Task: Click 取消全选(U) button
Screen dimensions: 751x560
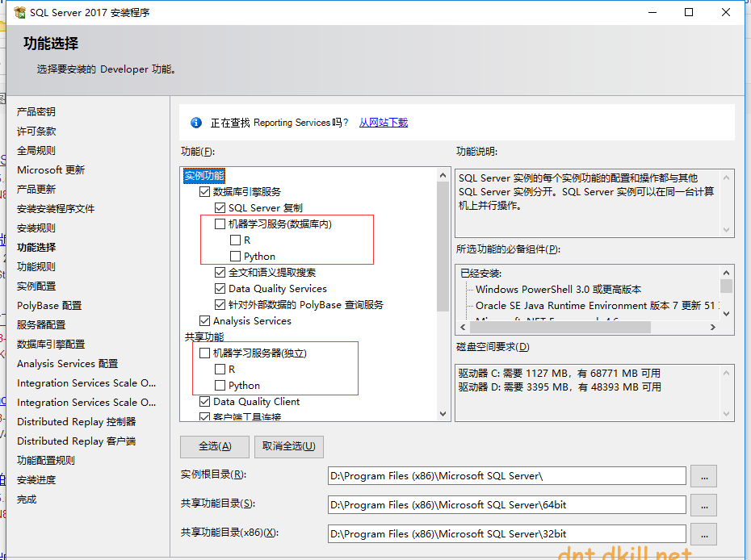Action: click(289, 446)
